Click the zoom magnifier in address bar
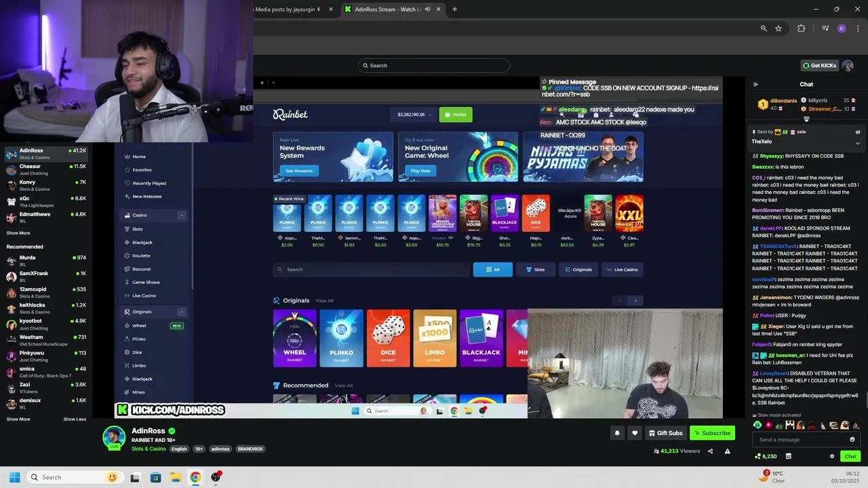 tap(764, 28)
